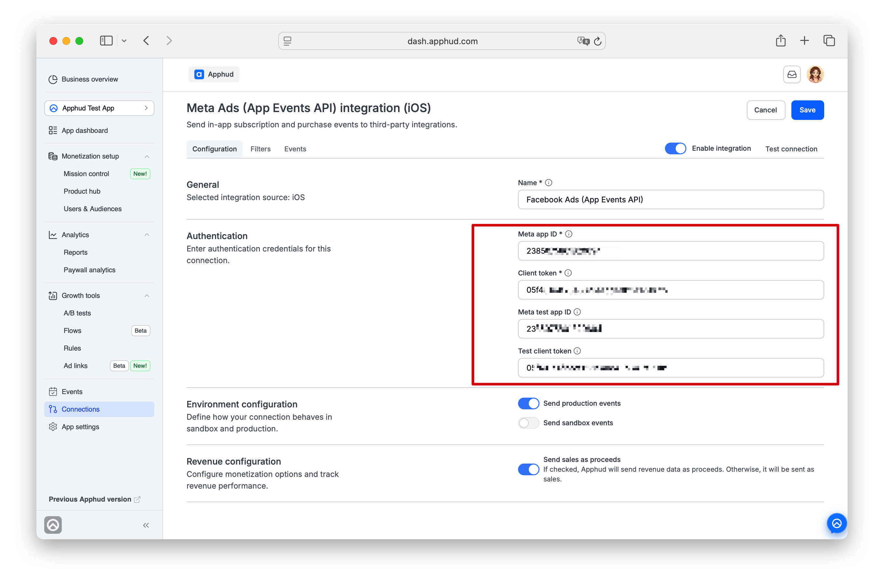Open the Apphud support chat bubble
This screenshot has width=884, height=588.
click(x=836, y=523)
